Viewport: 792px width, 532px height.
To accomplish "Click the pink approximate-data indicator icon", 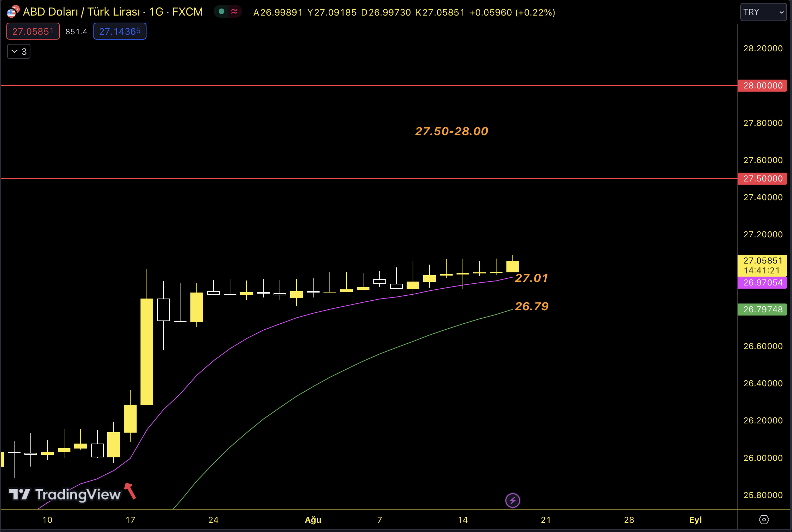I will pos(234,12).
